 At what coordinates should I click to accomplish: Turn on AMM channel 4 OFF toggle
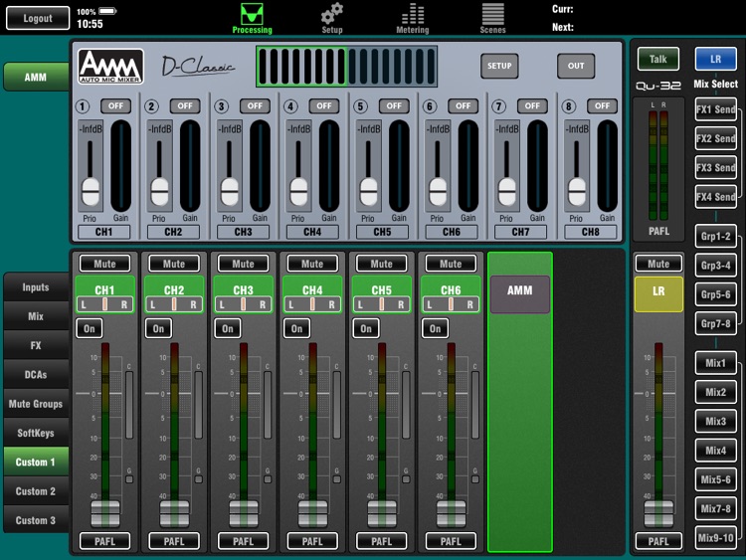[324, 105]
